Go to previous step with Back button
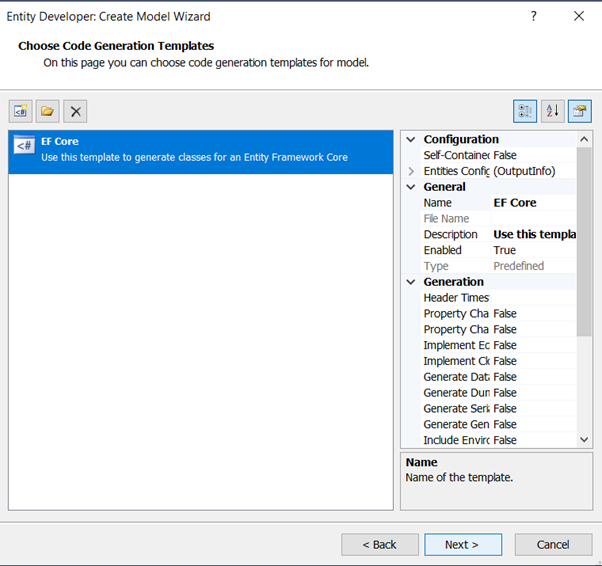This screenshot has height=566, width=602. coord(380,544)
